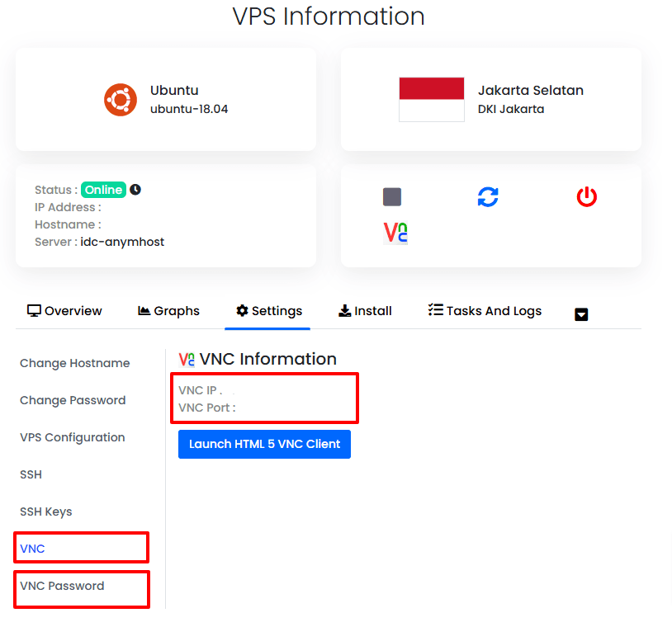This screenshot has height=627, width=672.
Task: Click the stop VPS square icon
Action: tap(392, 197)
